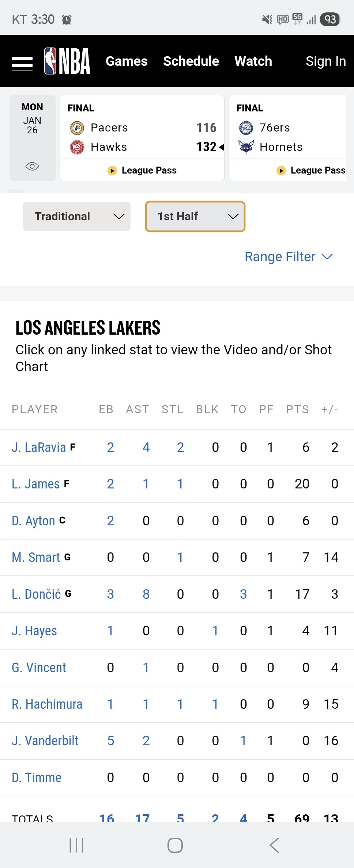The image size is (354, 868).
Task: Open L. James player profile link
Action: pos(35,484)
